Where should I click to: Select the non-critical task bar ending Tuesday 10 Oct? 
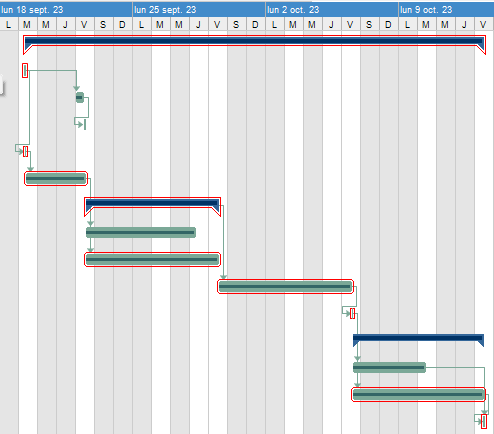click(x=389, y=367)
